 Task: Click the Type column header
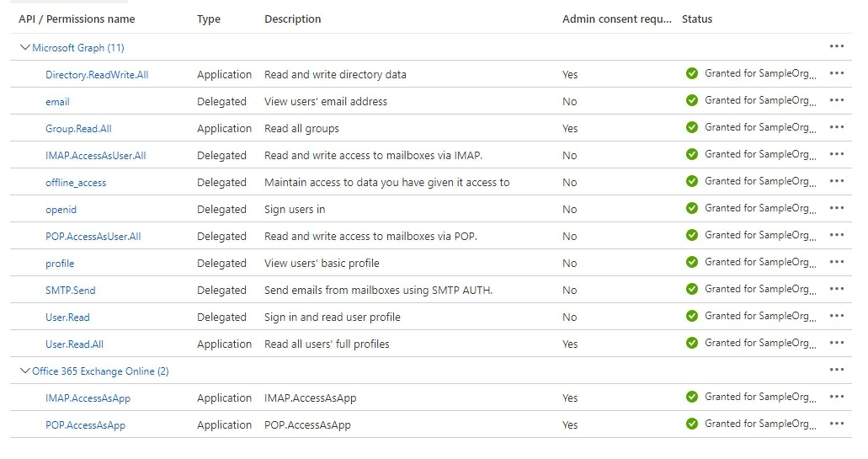(209, 19)
